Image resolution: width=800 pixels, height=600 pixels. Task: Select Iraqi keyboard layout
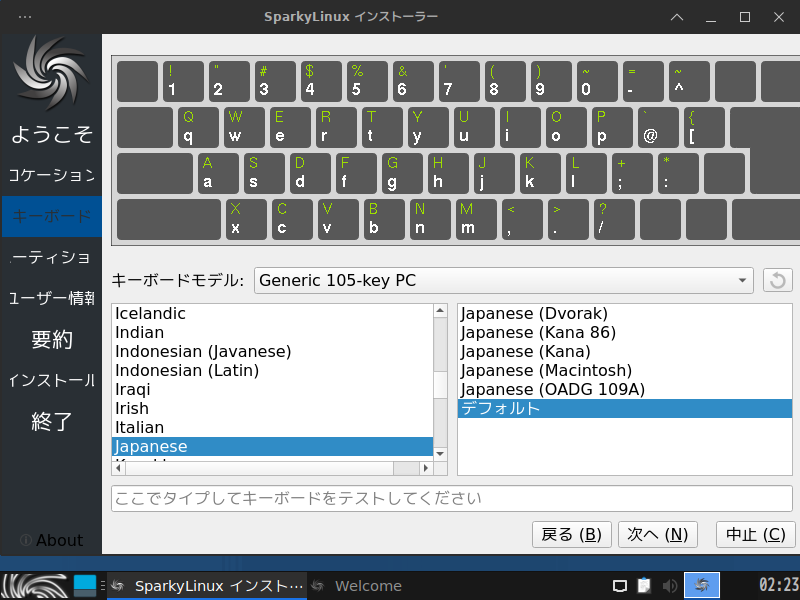click(x=272, y=389)
